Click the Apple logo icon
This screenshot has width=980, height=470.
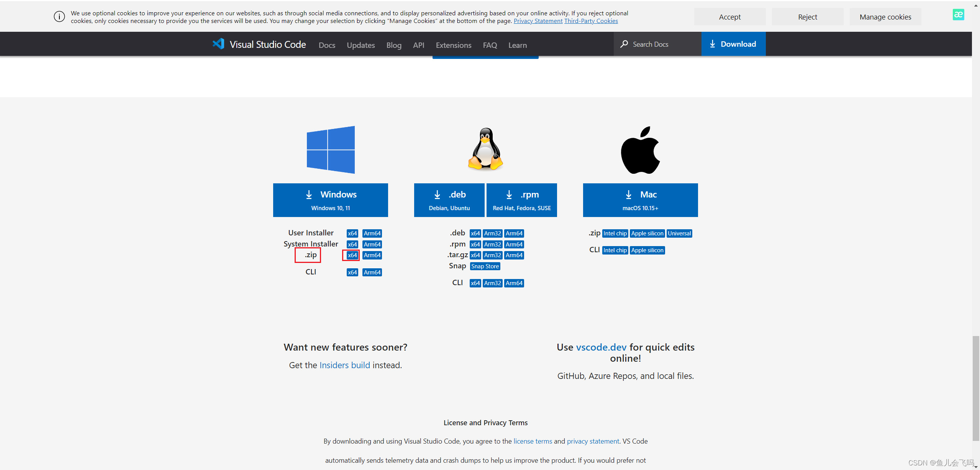640,150
